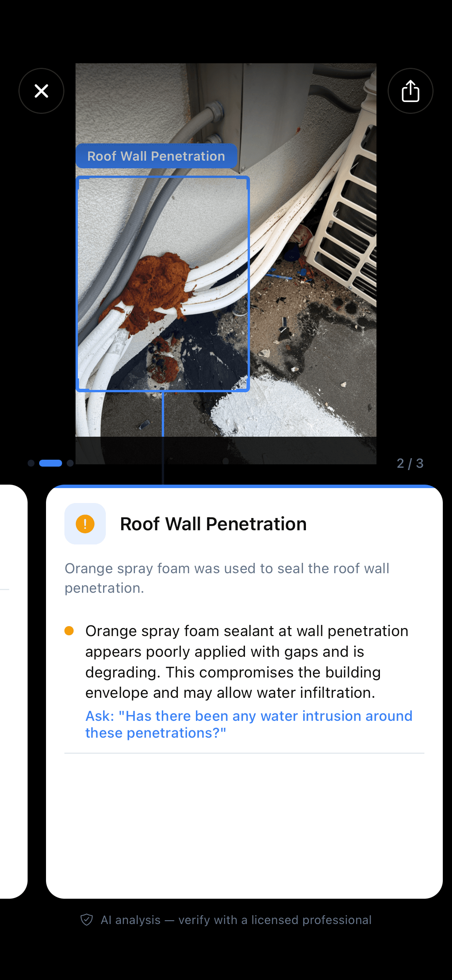The image size is (452, 980).
Task: Tap the connector line below bounding box
Action: [163, 438]
